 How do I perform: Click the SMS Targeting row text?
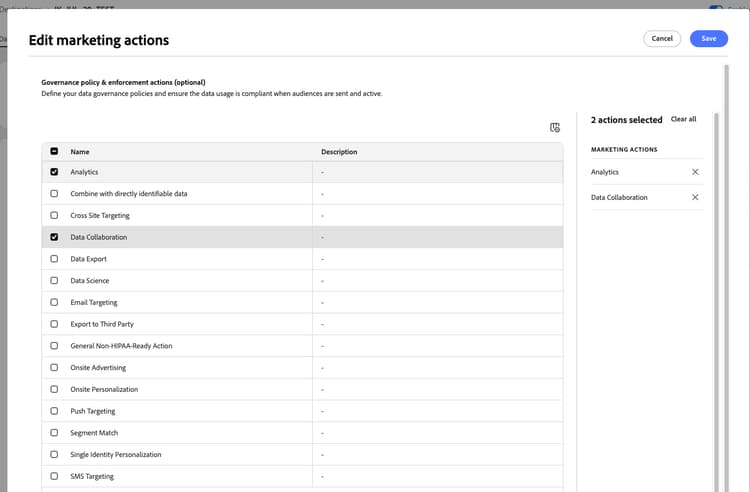click(x=92, y=477)
